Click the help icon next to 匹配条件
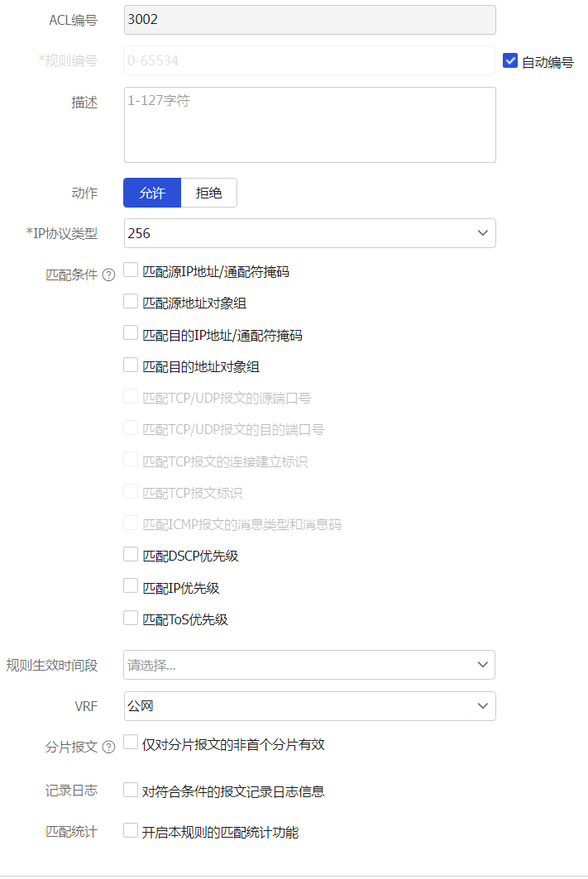The height and width of the screenshot is (879, 588). click(x=108, y=275)
